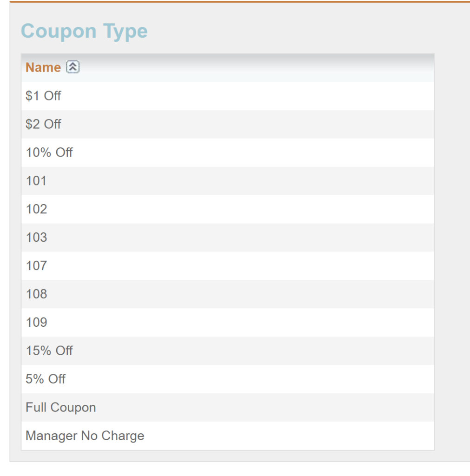The width and height of the screenshot is (470, 476).
Task: Select the Manager No Charge coupon
Action: [x=228, y=436]
